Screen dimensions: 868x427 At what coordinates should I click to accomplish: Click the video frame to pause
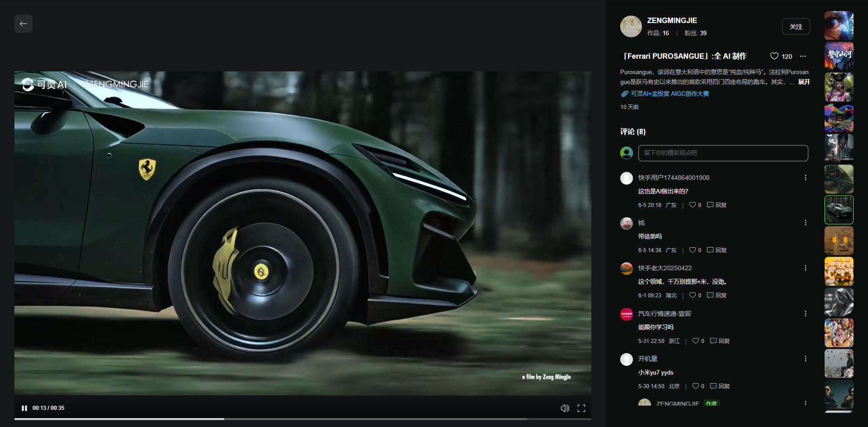click(x=303, y=233)
